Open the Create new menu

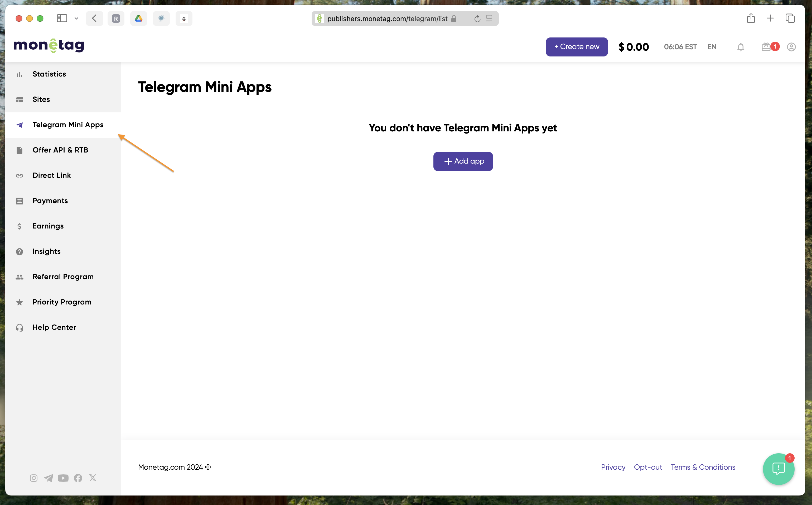pos(576,47)
